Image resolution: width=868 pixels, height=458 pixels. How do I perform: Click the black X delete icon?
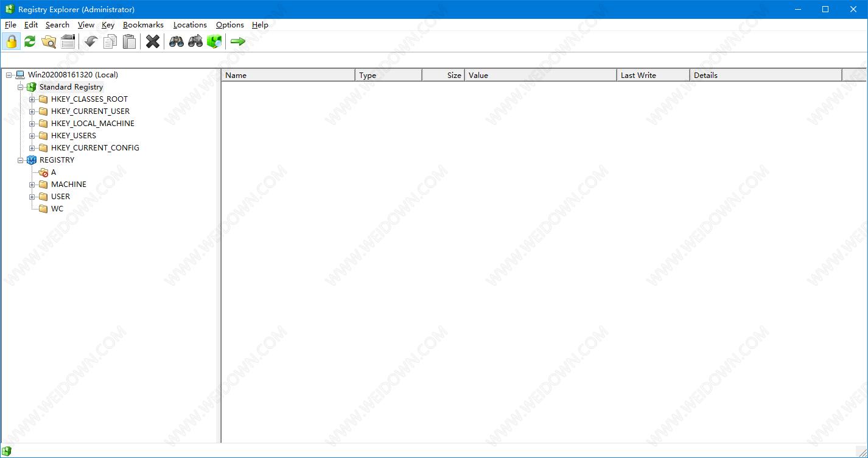coord(153,41)
